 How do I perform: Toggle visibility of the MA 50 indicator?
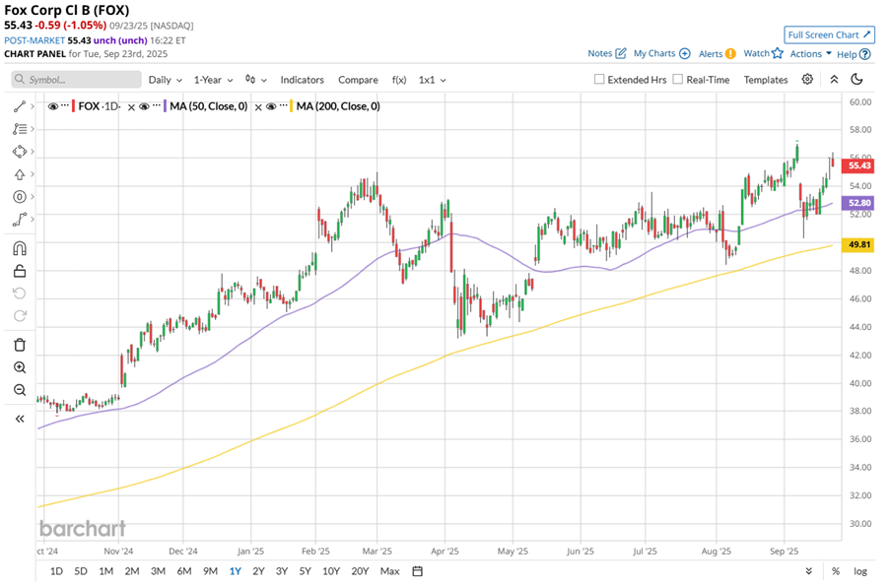pos(144,106)
